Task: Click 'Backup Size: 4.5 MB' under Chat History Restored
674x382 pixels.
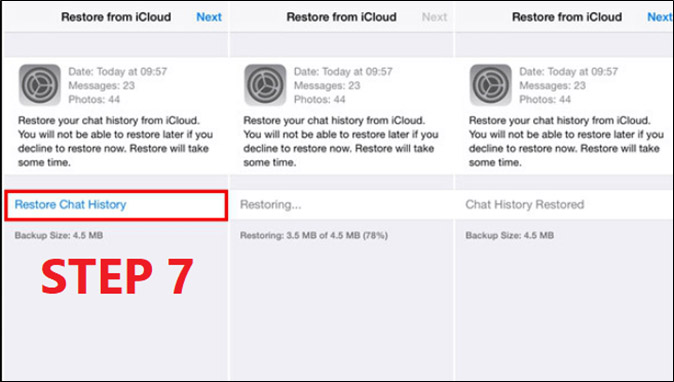Action: [509, 235]
